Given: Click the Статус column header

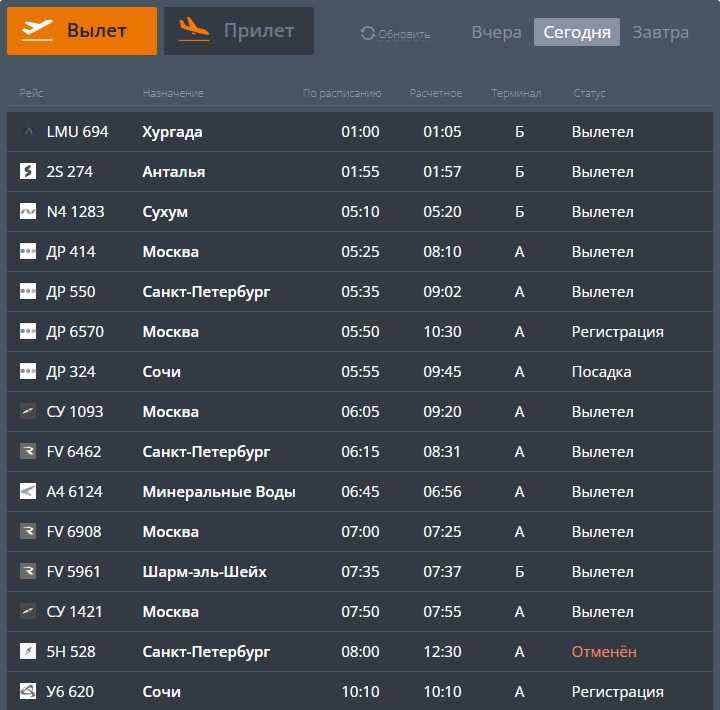Looking at the screenshot, I should (x=589, y=93).
